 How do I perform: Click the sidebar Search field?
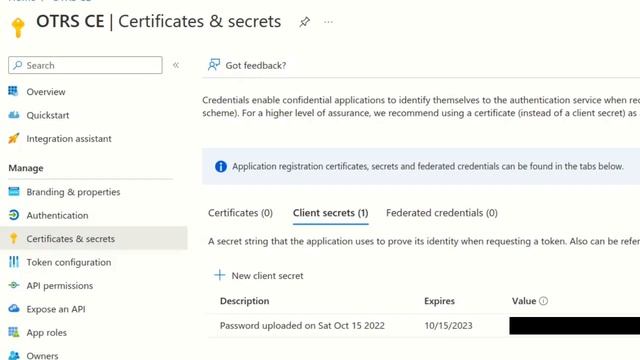85,65
